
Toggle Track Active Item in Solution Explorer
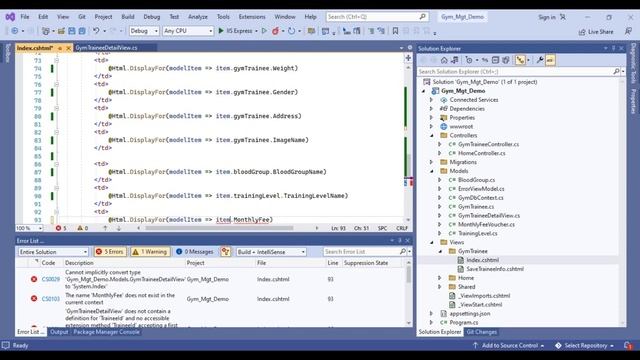pos(520,60)
